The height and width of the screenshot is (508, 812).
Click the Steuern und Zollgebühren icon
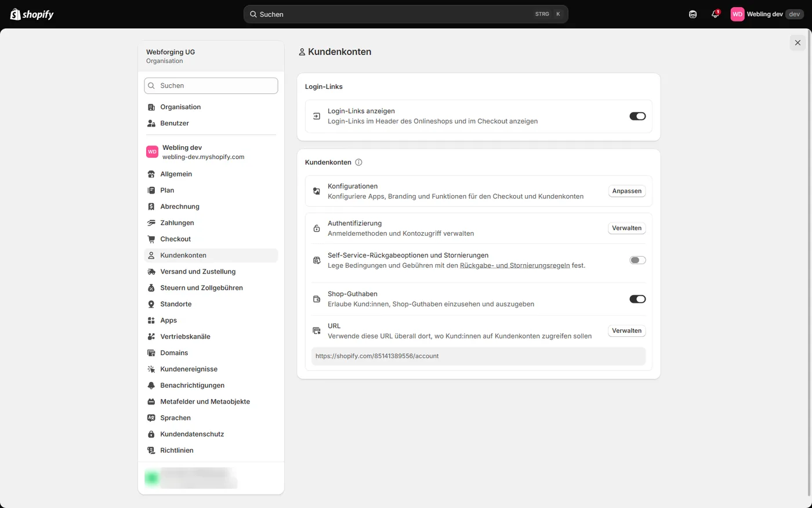151,288
